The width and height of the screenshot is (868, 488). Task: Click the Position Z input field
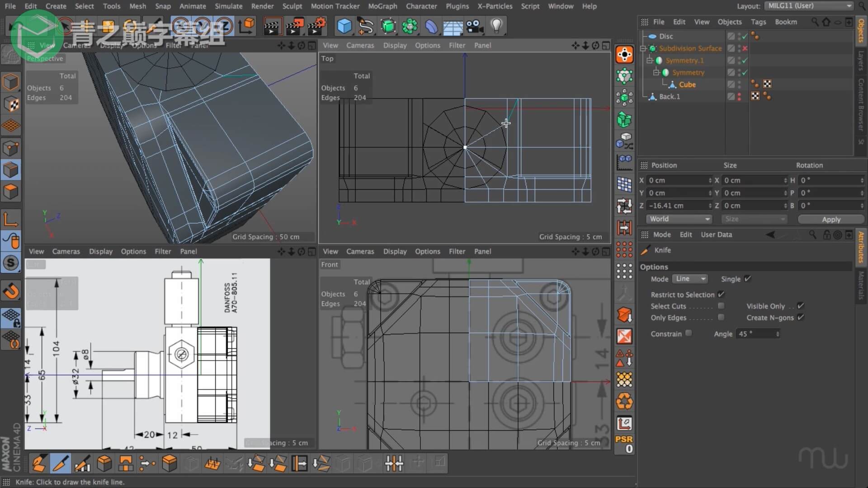tap(677, 206)
